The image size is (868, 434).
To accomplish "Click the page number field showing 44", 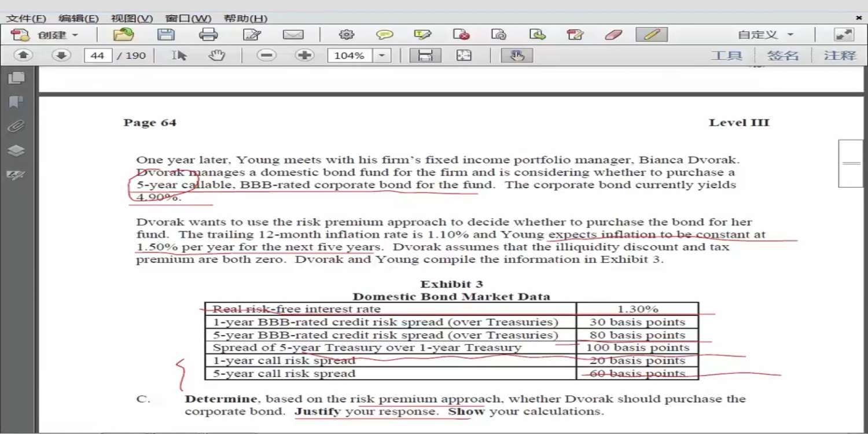I will 98,56.
